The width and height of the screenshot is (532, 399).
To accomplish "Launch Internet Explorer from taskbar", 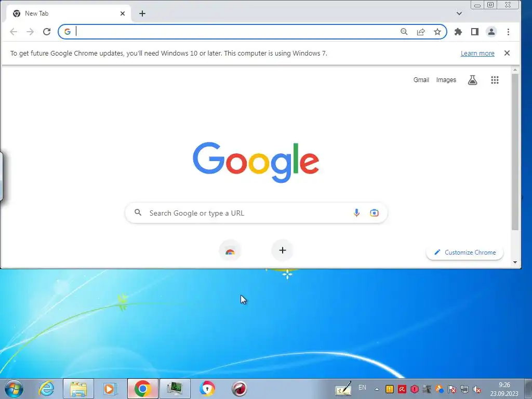I will 46,389.
